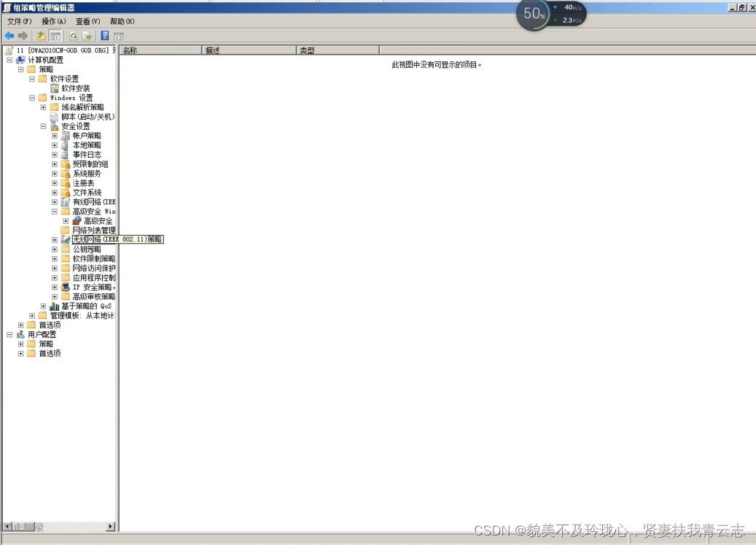This screenshot has width=756, height=545.
Task: Click the tree pane's left scroll arrow
Action: (x=7, y=526)
